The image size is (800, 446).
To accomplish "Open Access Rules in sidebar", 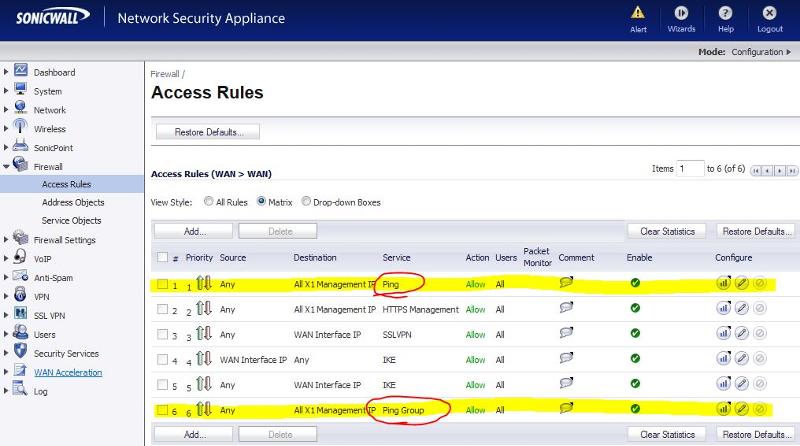I will [66, 184].
